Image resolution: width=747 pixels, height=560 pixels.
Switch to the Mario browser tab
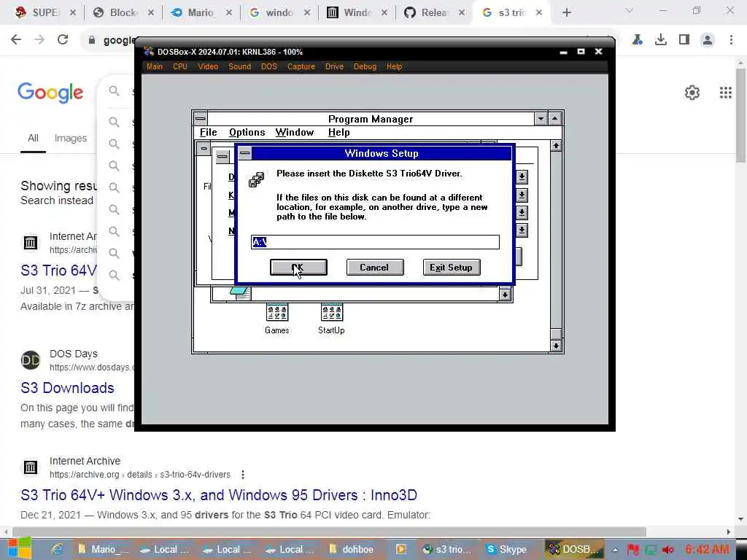coord(201,12)
